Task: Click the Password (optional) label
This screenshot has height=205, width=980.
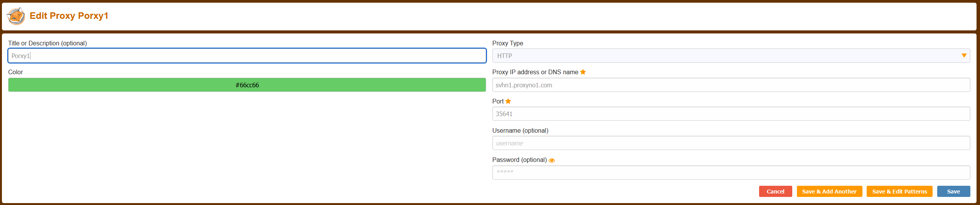Action: (519, 160)
